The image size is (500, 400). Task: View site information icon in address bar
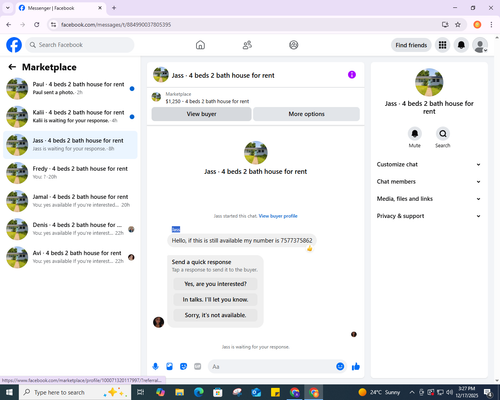tap(53, 24)
